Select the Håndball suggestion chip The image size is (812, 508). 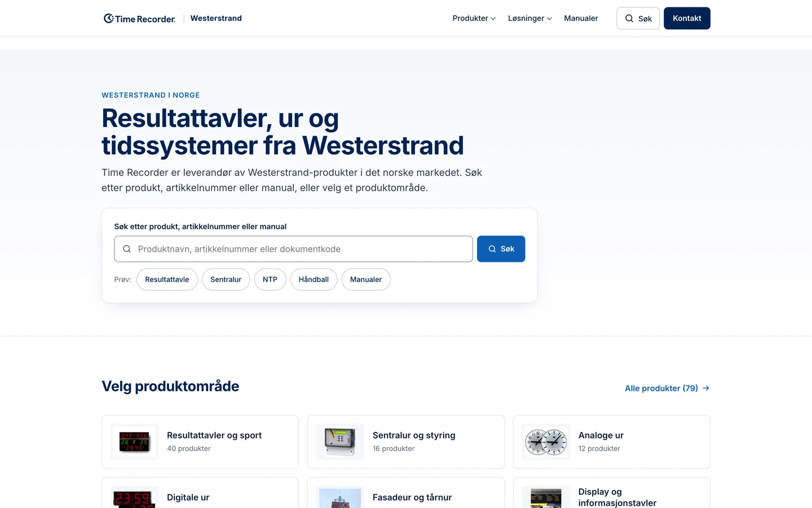(314, 279)
